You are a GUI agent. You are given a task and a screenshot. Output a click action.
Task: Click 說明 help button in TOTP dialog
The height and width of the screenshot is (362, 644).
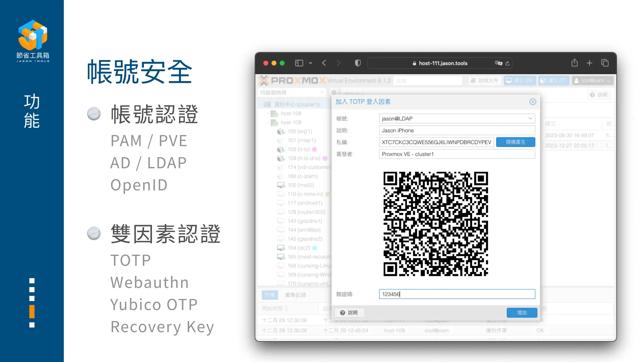349,313
